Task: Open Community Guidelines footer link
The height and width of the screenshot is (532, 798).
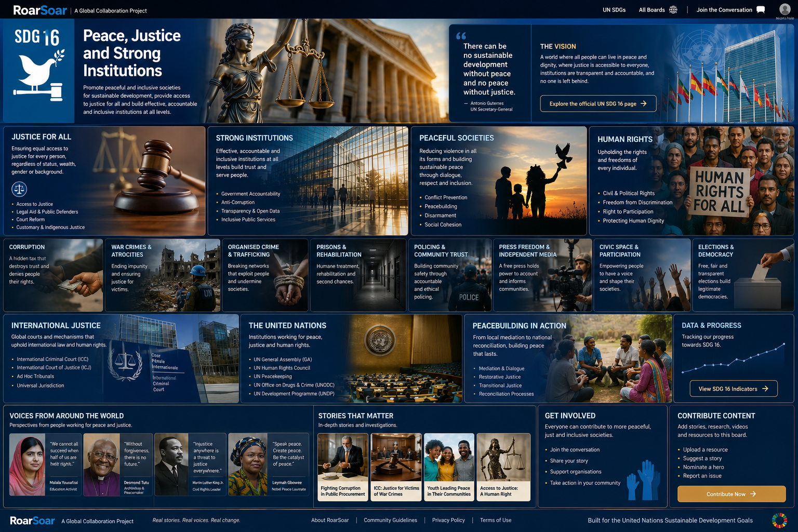Action: tap(390, 520)
